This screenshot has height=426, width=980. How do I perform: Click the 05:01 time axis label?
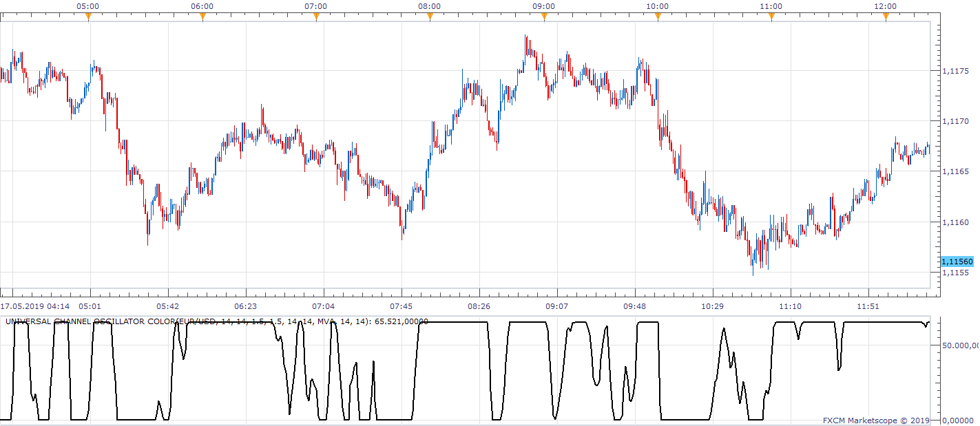pyautogui.click(x=90, y=306)
